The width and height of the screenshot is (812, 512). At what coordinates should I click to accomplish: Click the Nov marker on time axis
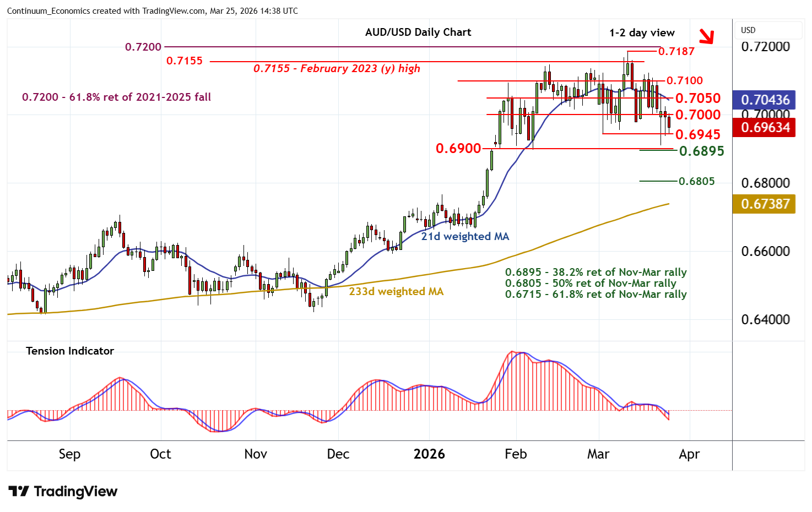pyautogui.click(x=256, y=454)
